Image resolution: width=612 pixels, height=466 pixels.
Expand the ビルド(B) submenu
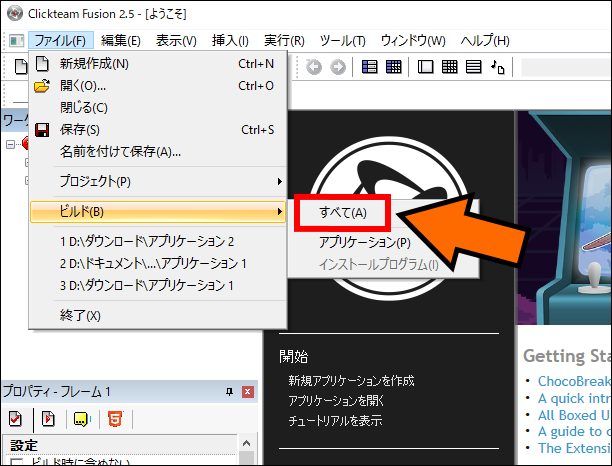(x=158, y=212)
